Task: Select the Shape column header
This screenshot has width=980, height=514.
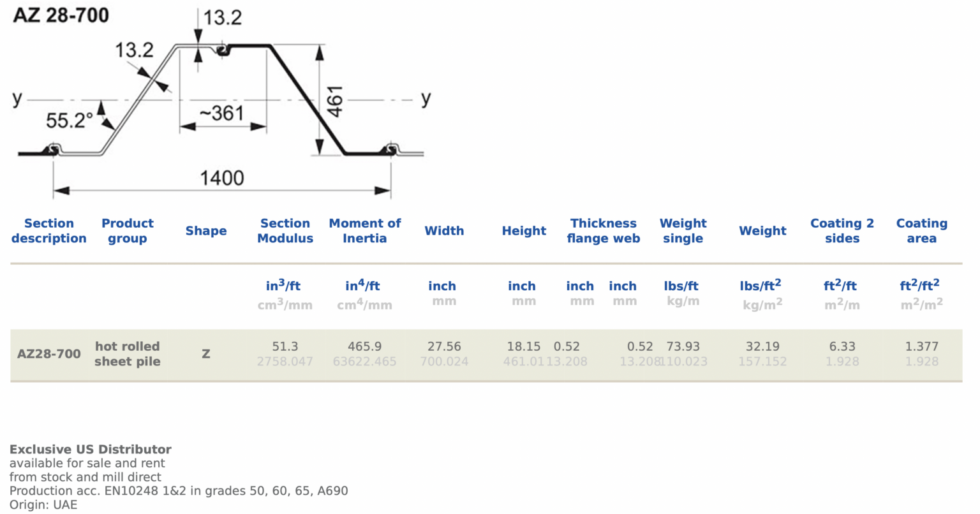Action: 206,231
